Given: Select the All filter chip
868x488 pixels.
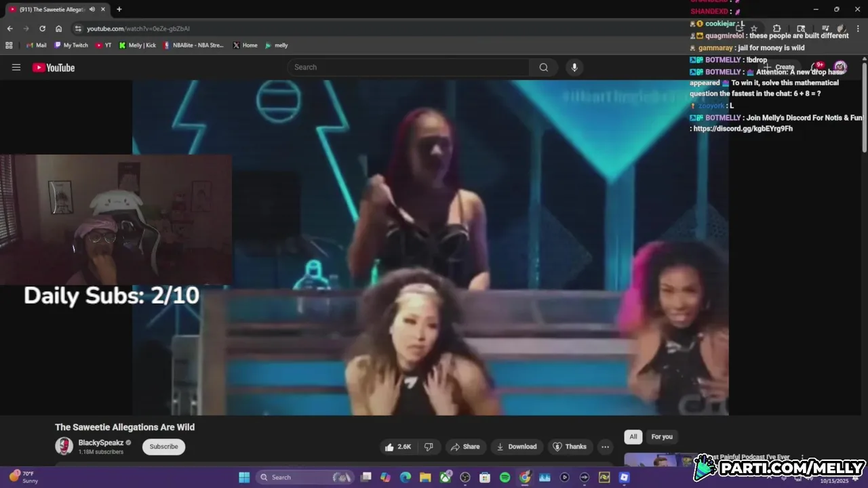Looking at the screenshot, I should [x=633, y=436].
